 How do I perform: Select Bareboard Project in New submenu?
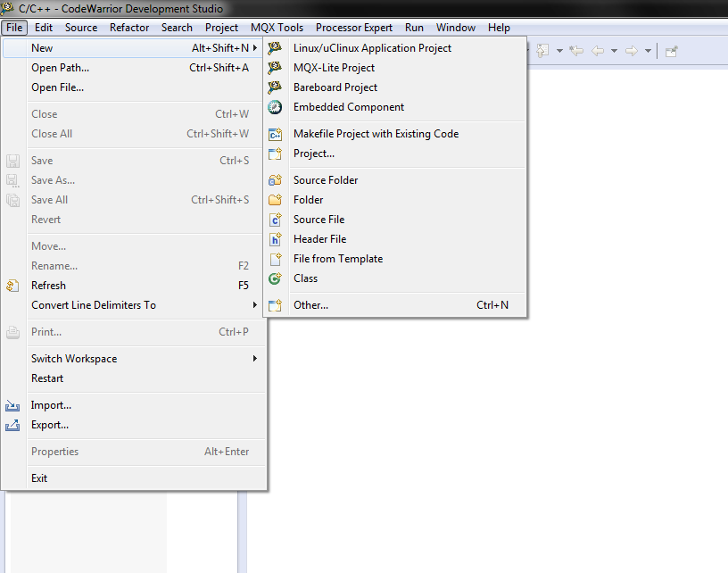click(394, 87)
